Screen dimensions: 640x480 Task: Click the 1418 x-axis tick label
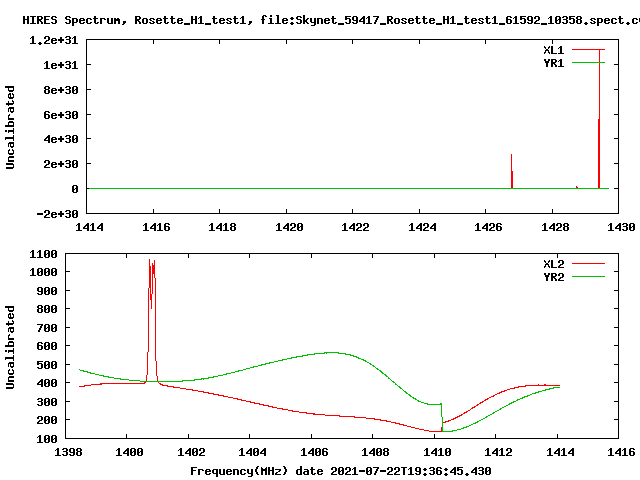pyautogui.click(x=222, y=227)
